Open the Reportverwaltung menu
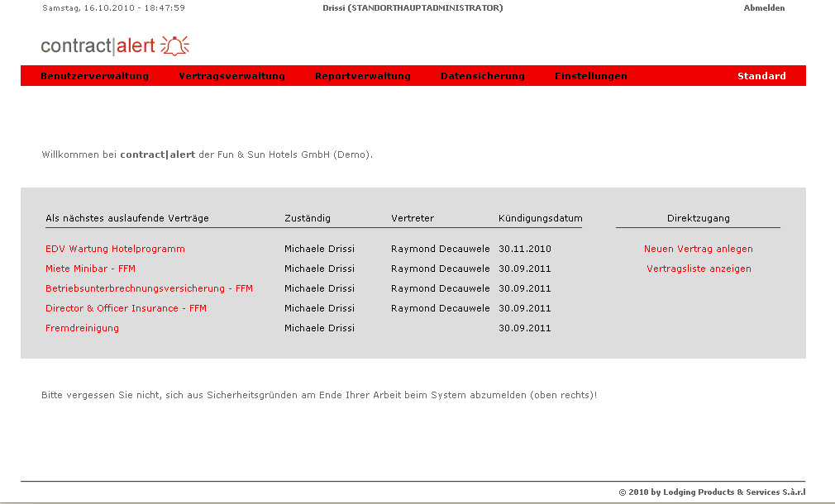This screenshot has width=835, height=504. coord(362,76)
